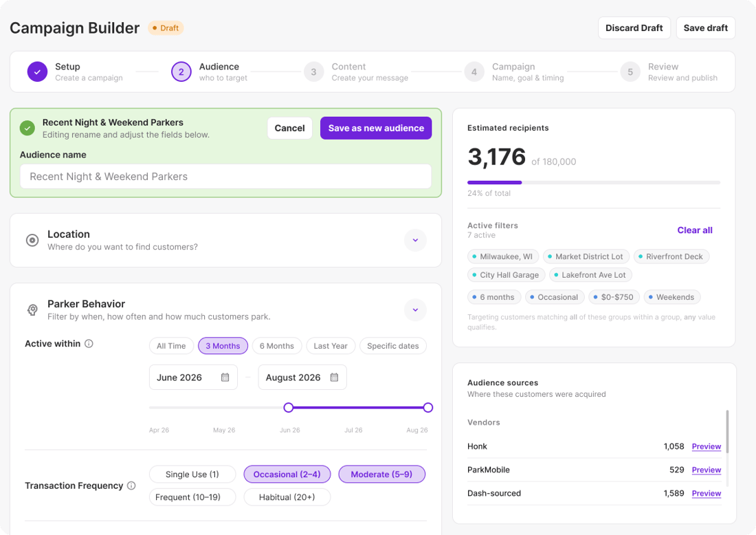Click the right handle of date range slider
This screenshot has height=535, width=756.
427,408
